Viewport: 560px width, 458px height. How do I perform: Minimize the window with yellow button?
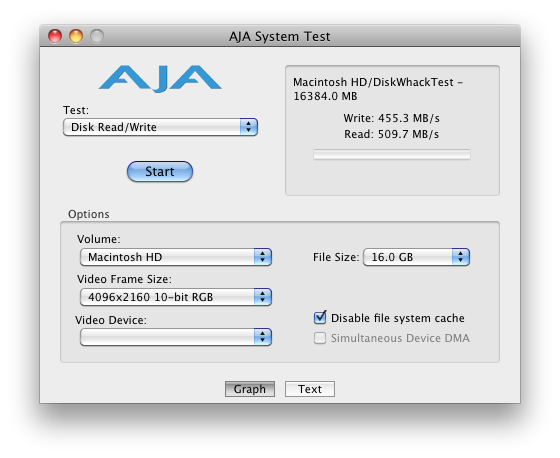click(76, 36)
